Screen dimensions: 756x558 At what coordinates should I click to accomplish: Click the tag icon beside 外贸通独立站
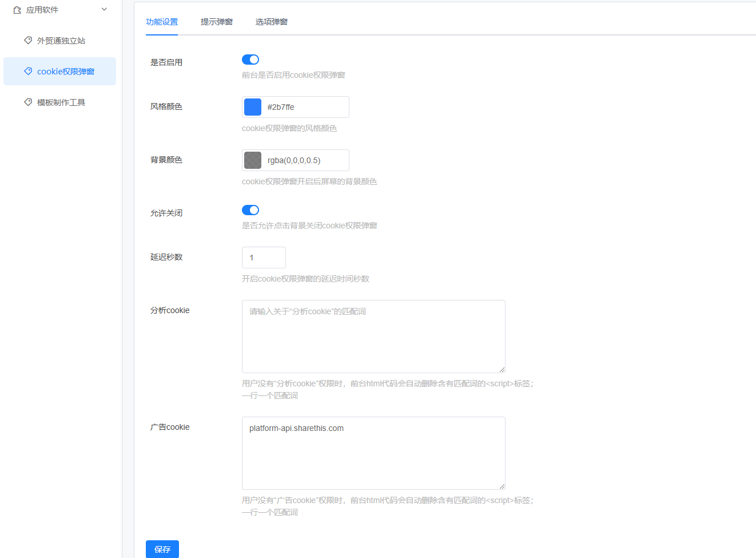(x=27, y=40)
